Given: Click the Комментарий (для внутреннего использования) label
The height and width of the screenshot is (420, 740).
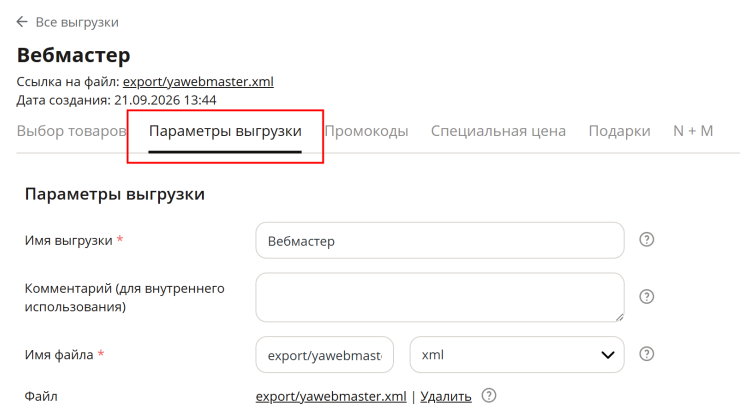Looking at the screenshot, I should (x=125, y=297).
